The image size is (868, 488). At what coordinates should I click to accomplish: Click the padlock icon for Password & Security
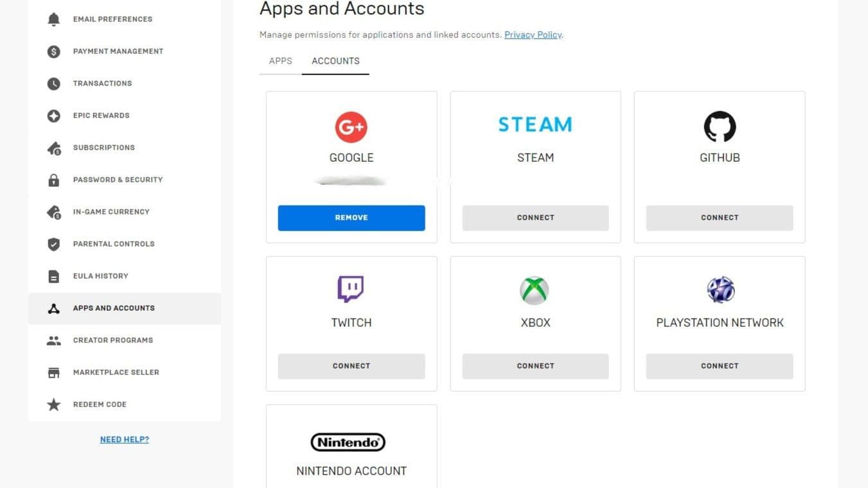(x=54, y=180)
